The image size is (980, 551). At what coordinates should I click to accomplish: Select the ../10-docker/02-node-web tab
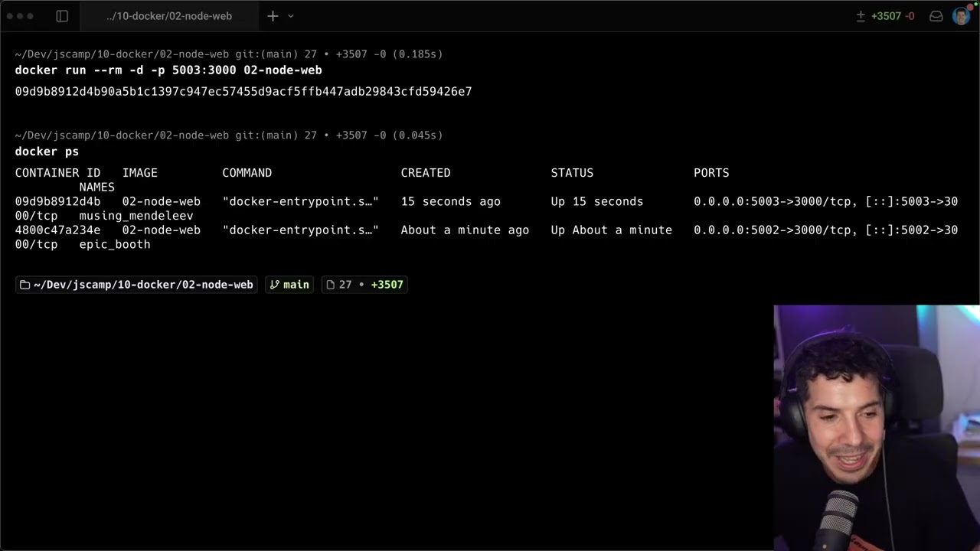[x=169, y=16]
